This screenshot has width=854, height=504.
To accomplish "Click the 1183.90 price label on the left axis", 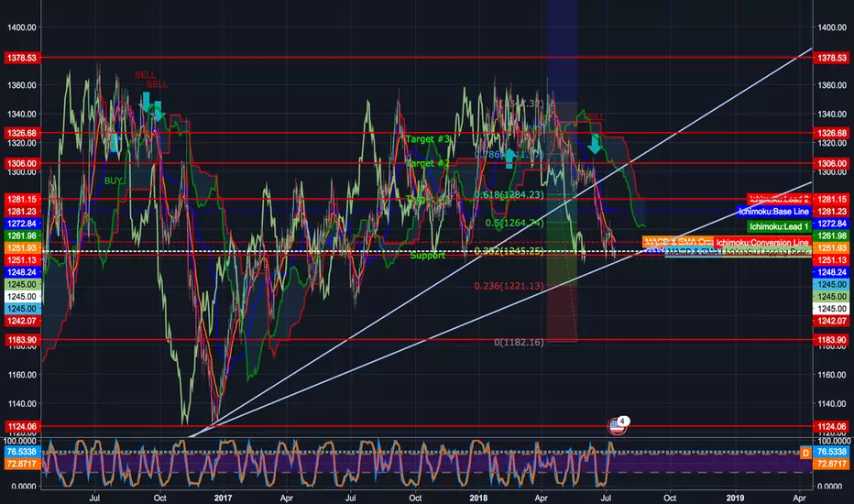I will [x=22, y=340].
